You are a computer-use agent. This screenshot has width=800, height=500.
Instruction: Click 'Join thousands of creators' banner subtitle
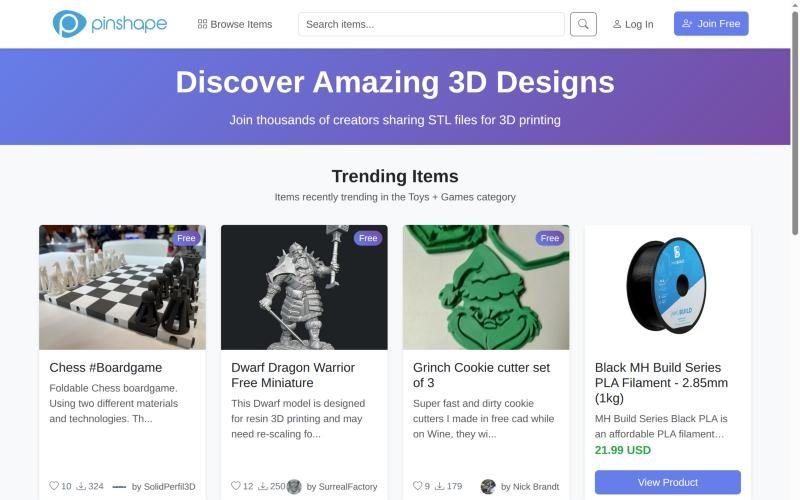[x=395, y=120]
